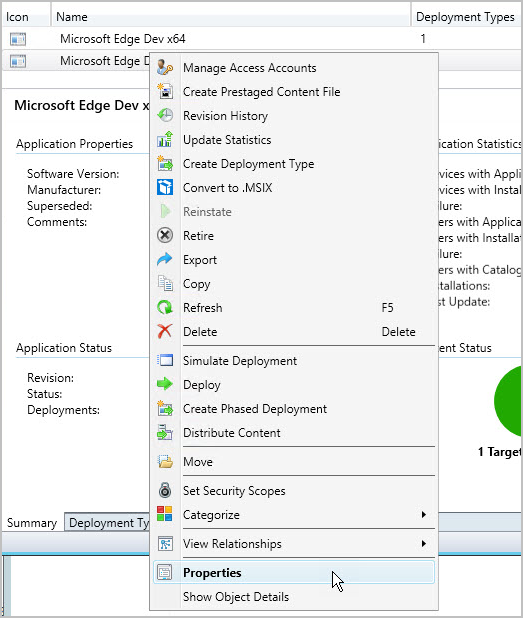Click the Convert to .MSIX box icon

(x=165, y=188)
